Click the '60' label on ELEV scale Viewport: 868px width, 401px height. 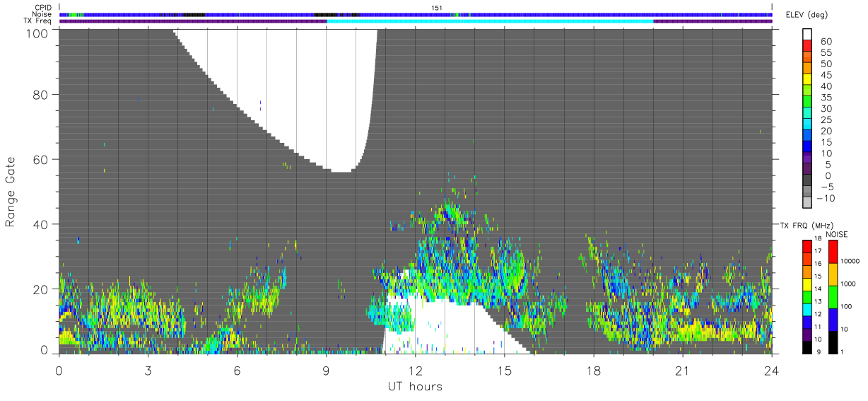(x=826, y=42)
